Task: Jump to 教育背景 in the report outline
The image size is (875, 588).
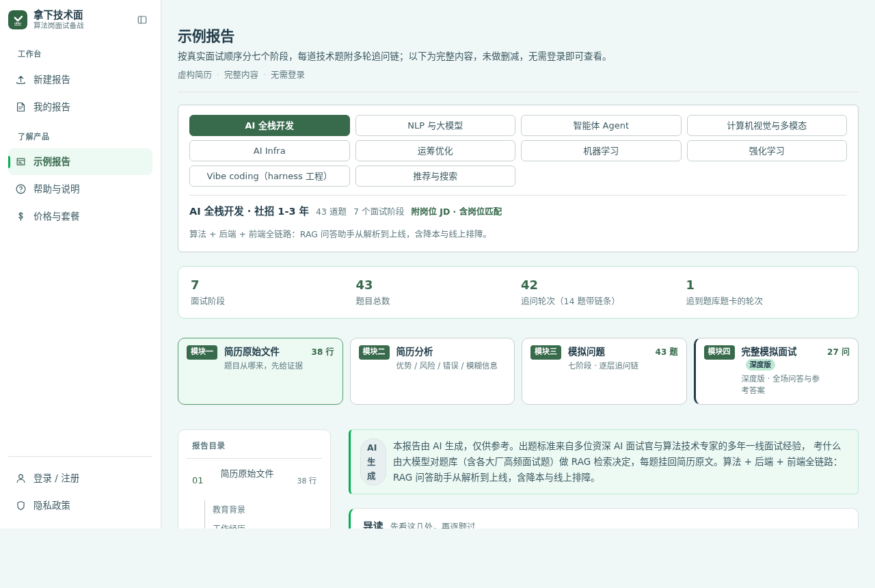Action: [229, 509]
